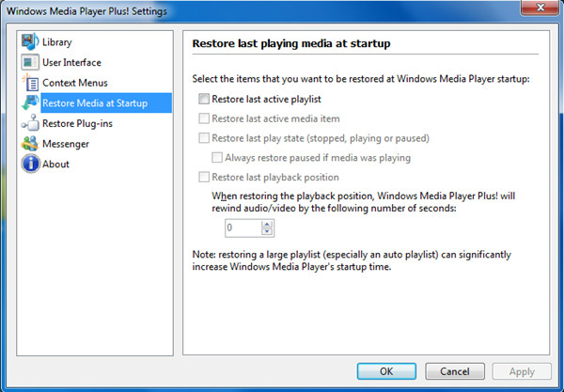Click the 'When restoring the playback position' text
Screen dimensions: 564x392
tap(363, 202)
